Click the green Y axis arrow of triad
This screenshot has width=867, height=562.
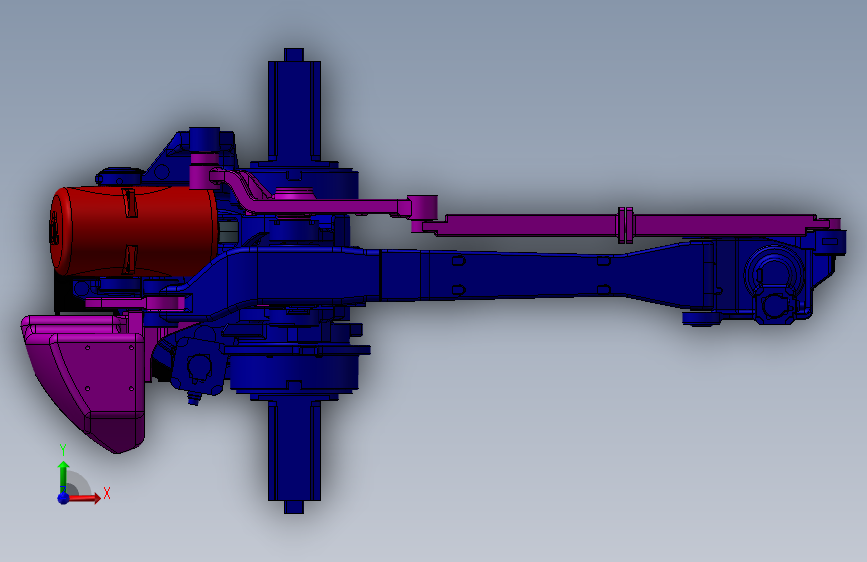point(64,476)
